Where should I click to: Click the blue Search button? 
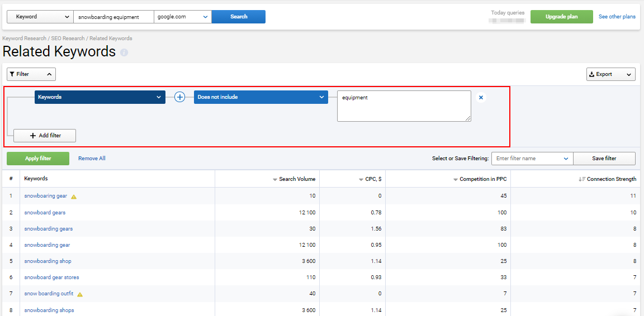[239, 17]
